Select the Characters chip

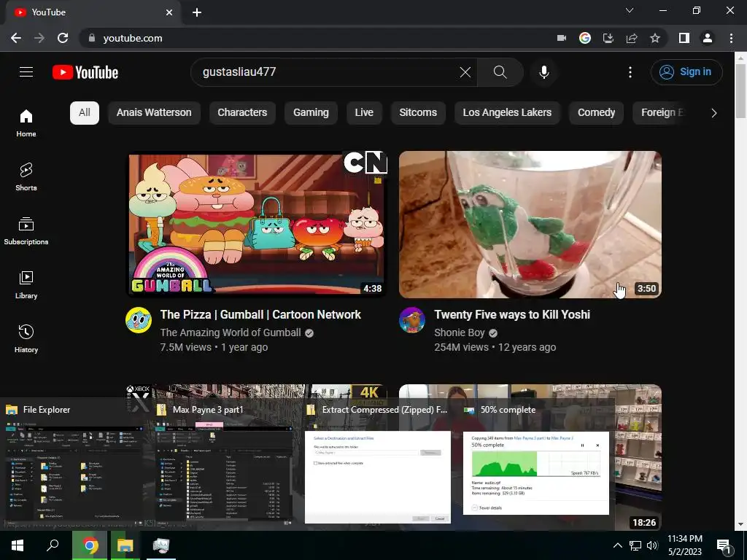click(x=242, y=113)
